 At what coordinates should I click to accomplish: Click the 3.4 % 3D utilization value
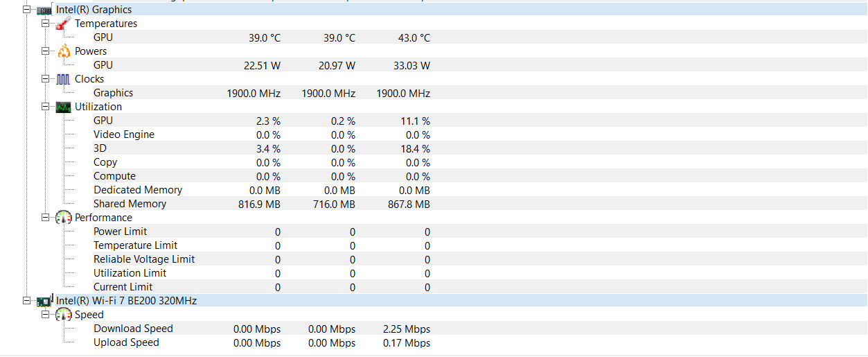pos(268,149)
